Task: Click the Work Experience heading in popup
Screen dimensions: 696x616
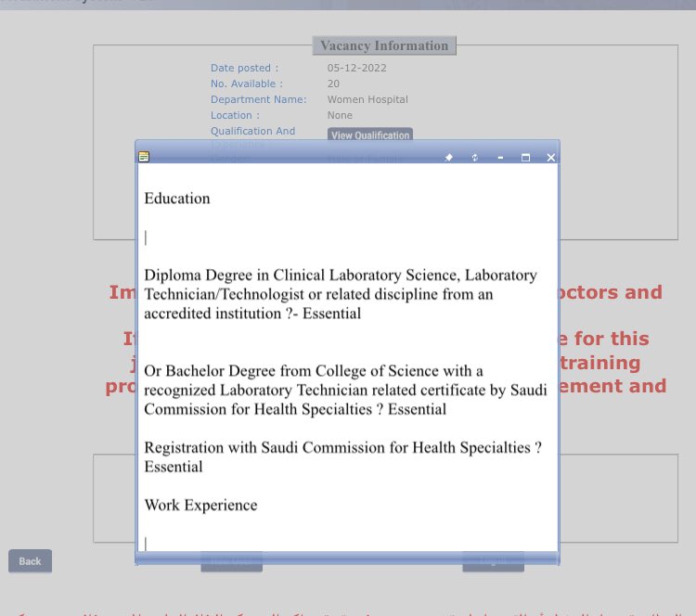Action: [x=200, y=505]
